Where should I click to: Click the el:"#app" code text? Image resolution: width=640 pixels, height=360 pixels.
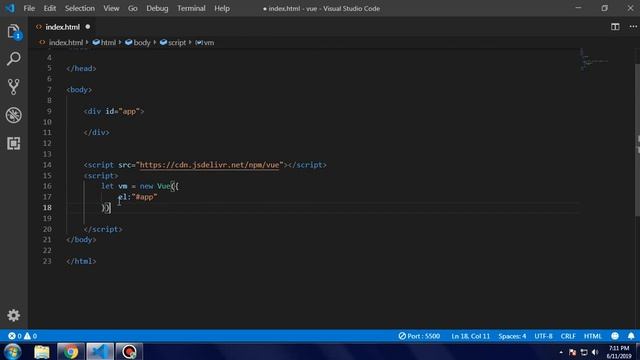click(138, 197)
